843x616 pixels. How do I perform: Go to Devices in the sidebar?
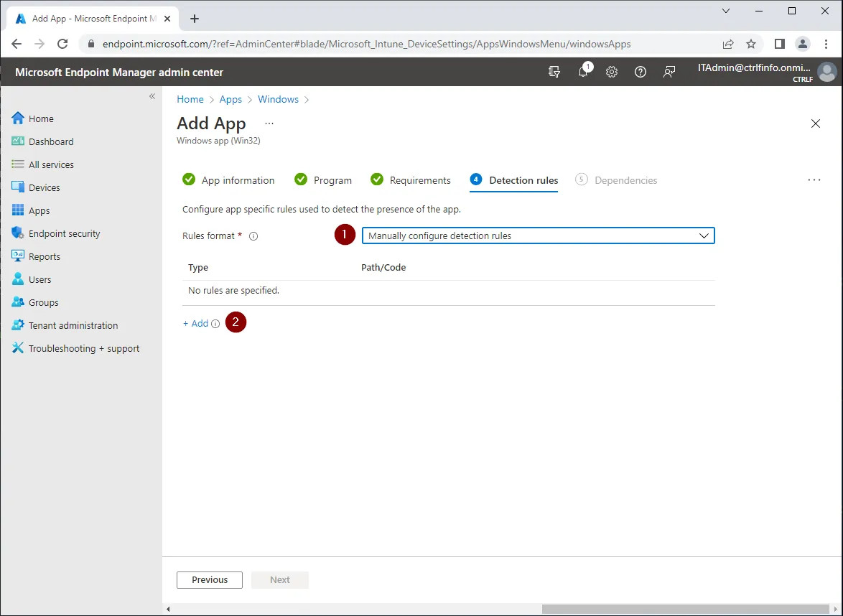click(35, 187)
